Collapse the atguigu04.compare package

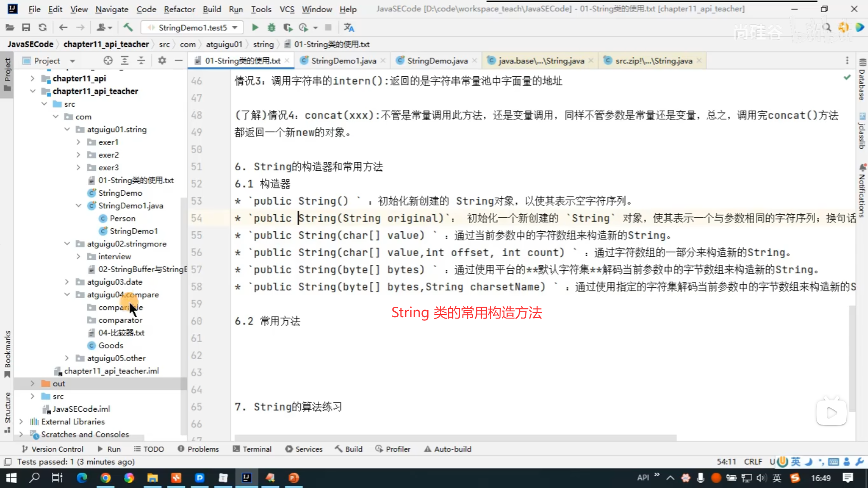coord(67,295)
